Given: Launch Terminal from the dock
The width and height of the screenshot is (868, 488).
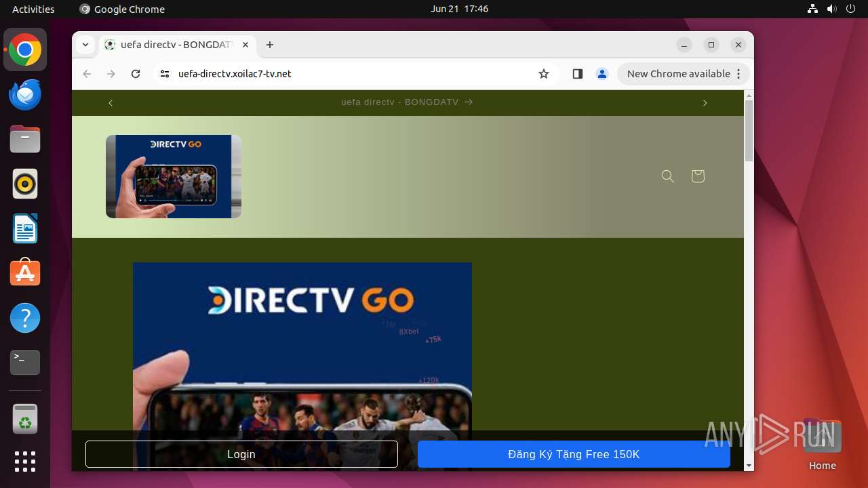Looking at the screenshot, I should (x=25, y=363).
